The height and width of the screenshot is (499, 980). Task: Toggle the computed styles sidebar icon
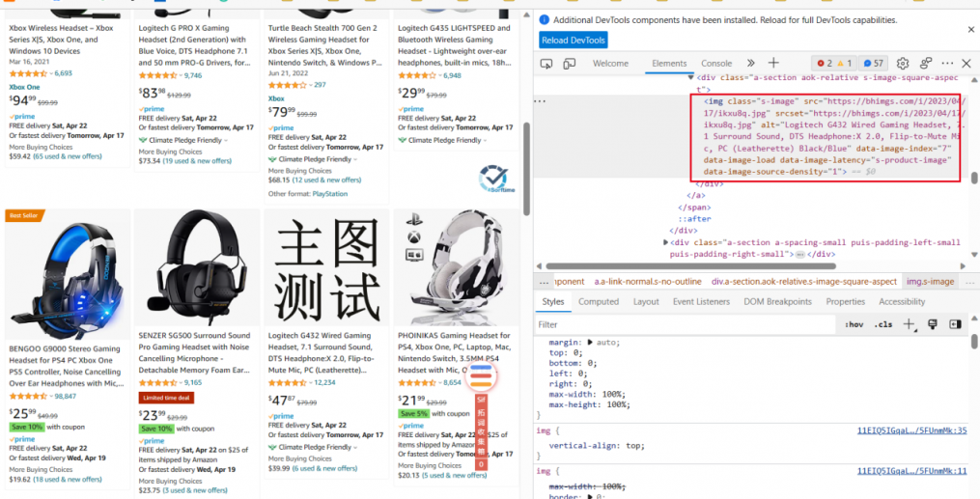pos(954,323)
